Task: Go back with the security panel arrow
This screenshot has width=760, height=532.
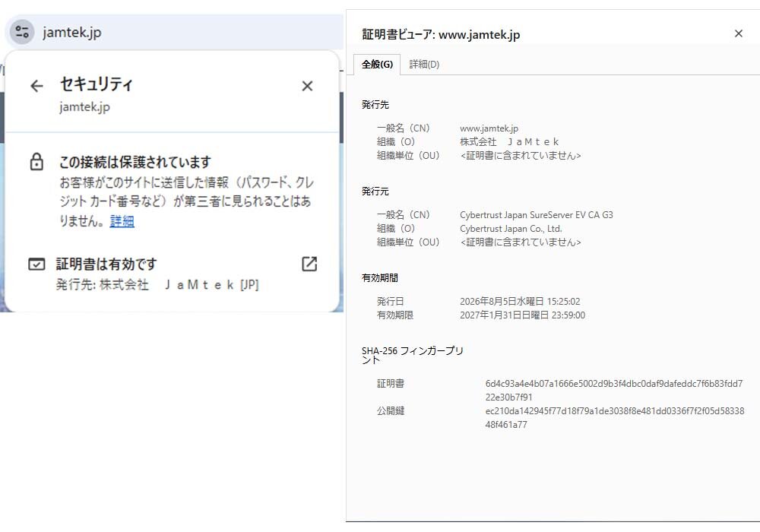Action: tap(36, 86)
